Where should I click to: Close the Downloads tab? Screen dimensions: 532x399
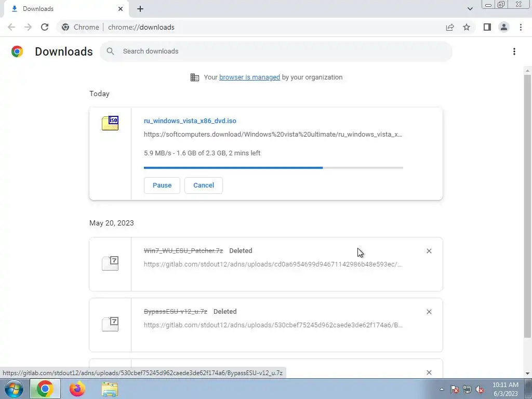tap(121, 9)
